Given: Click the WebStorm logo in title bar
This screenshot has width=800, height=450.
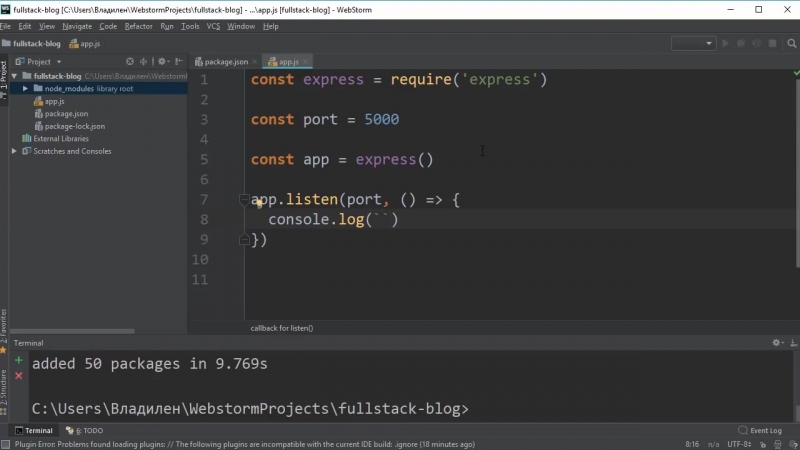Looking at the screenshot, I should [x=6, y=10].
